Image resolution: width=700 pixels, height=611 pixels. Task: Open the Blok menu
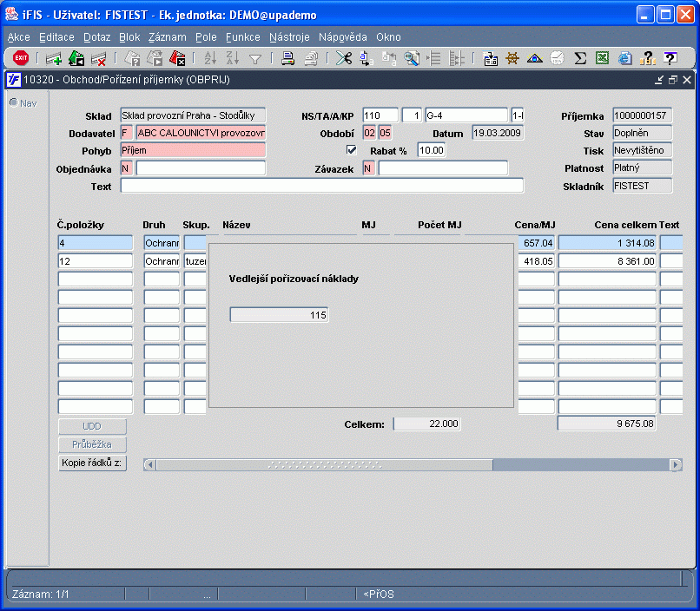tap(129, 37)
